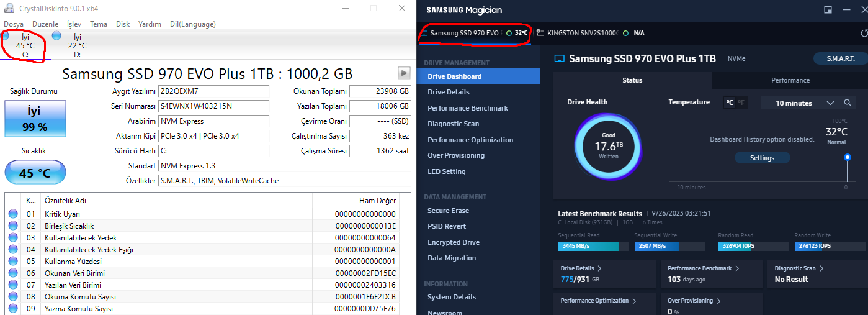The image size is (868, 315).
Task: Click the Yazılan Toplamı 18006 GB value
Action: (380, 106)
